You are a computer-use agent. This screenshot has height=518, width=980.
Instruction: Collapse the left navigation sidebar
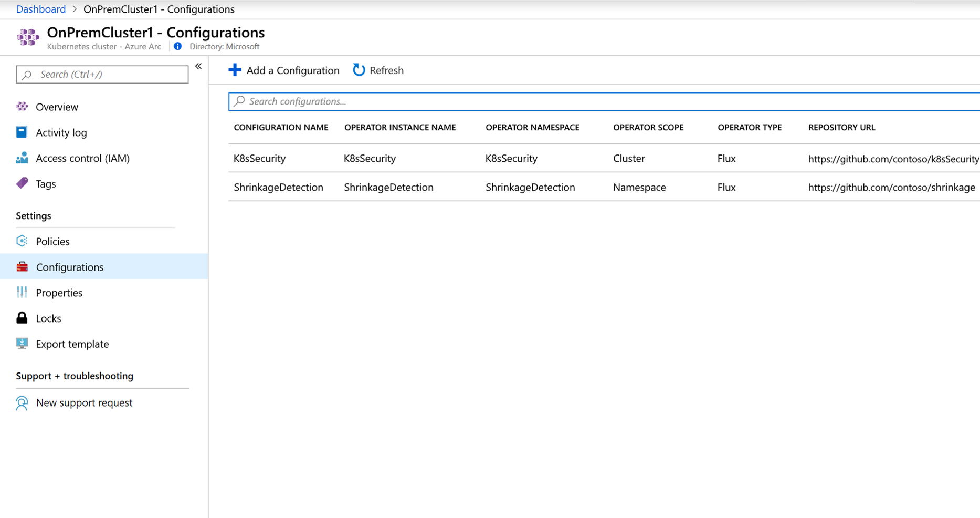[198, 66]
